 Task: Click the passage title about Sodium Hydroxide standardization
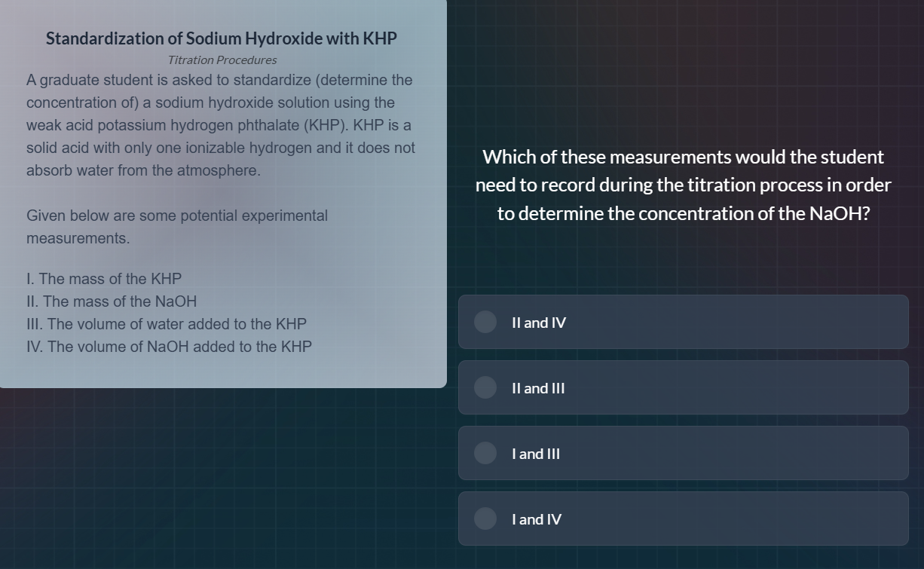coord(222,38)
